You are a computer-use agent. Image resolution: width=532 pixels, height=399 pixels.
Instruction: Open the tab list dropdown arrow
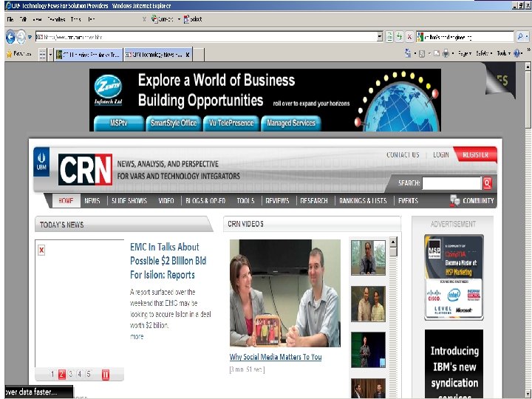pyautogui.click(x=50, y=54)
